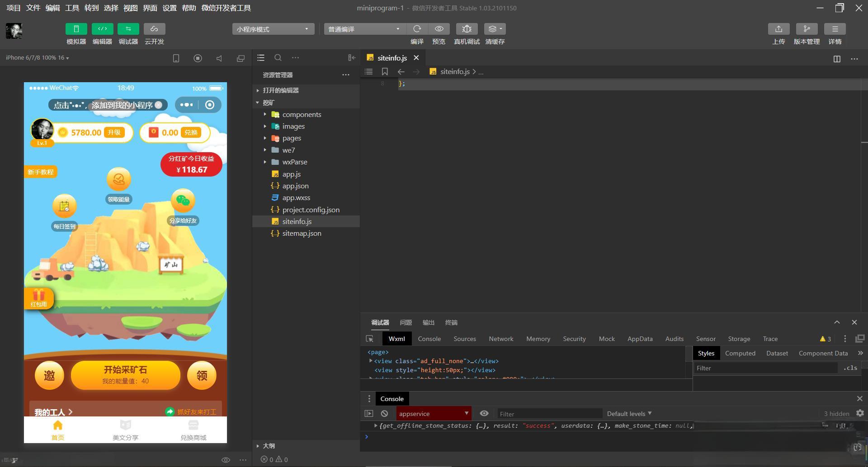Click the compile refresh icon
The height and width of the screenshot is (467, 868).
click(417, 29)
